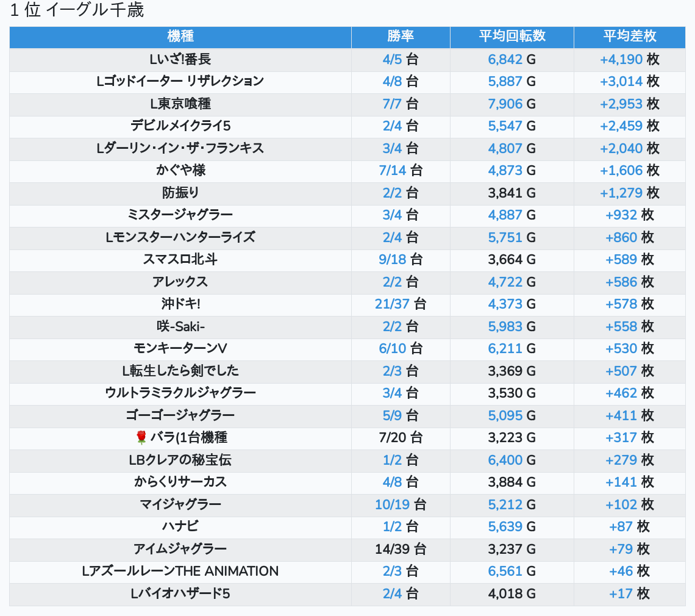The image size is (695, 616).
Task: Click LアズールレーンTHE ANIMATION name
Action: coord(180,571)
